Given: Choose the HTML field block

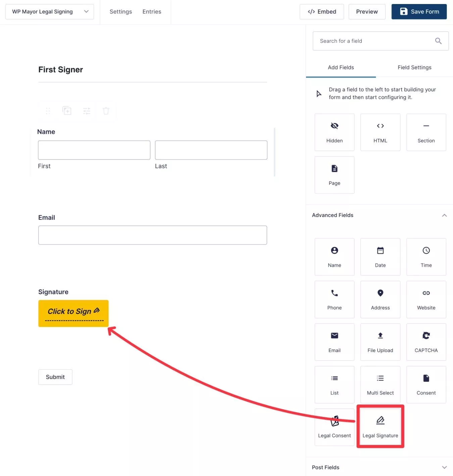Looking at the screenshot, I should pos(380,132).
